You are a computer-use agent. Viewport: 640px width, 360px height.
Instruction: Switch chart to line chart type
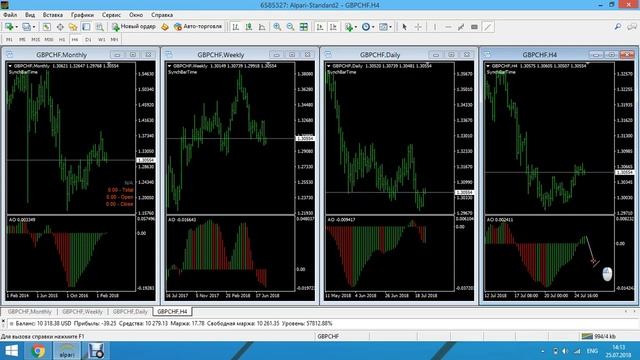tap(262, 27)
